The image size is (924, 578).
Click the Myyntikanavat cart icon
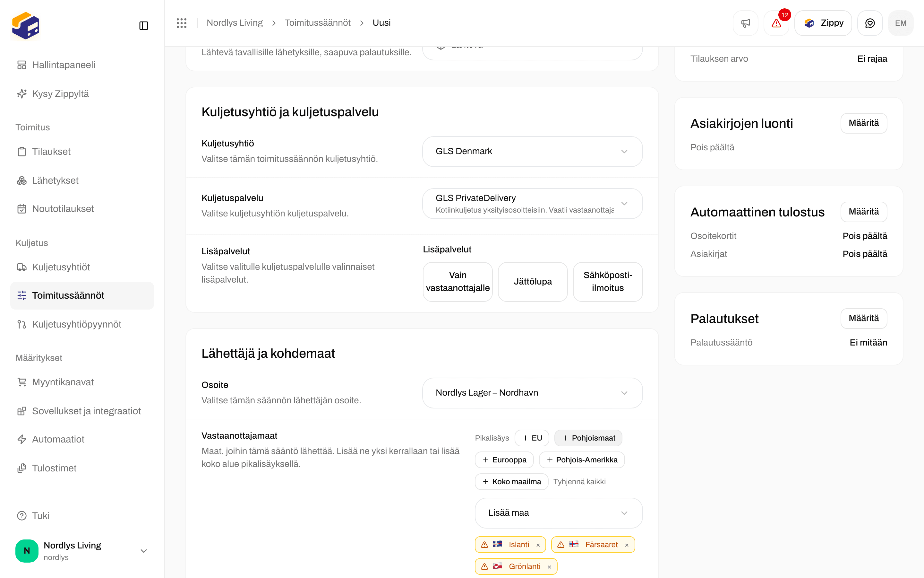(x=22, y=382)
